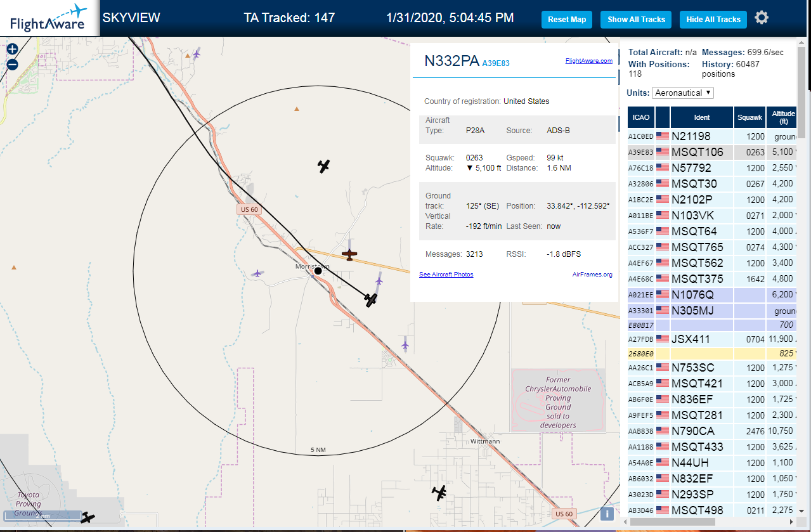Select black aircraft near US 60 bottom
Image resolution: width=811 pixels, height=532 pixels.
click(x=439, y=492)
